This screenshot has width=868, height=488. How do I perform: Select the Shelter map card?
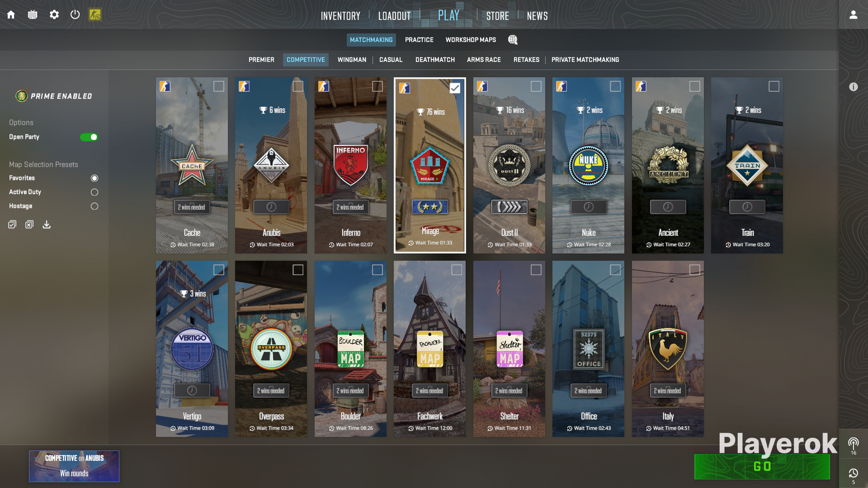(509, 348)
